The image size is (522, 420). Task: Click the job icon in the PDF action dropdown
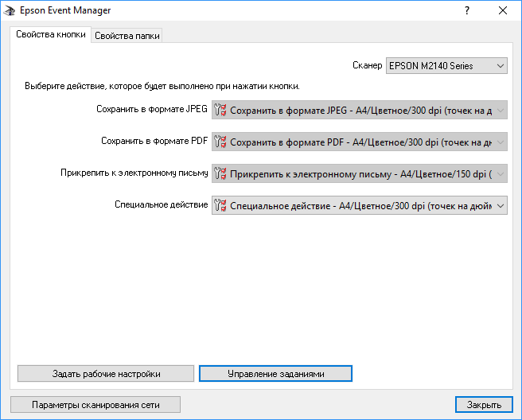[x=221, y=142]
